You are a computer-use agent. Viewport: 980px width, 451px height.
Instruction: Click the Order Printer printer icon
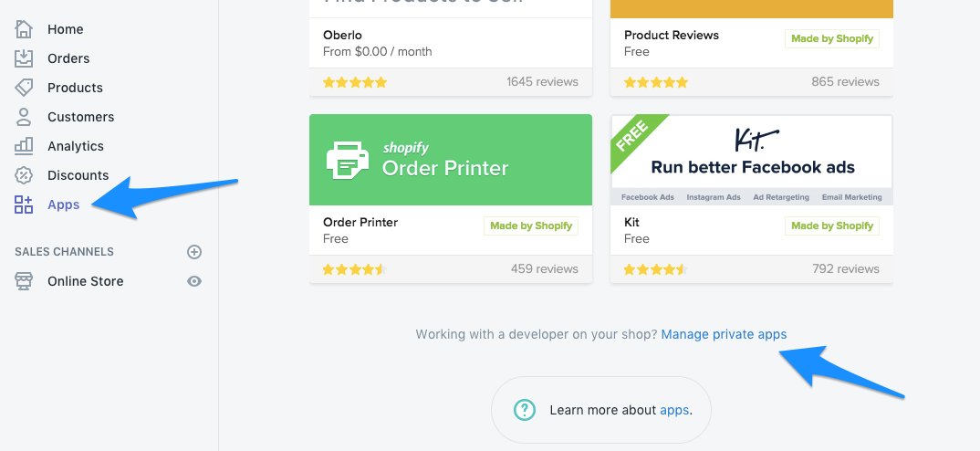pyautogui.click(x=348, y=160)
